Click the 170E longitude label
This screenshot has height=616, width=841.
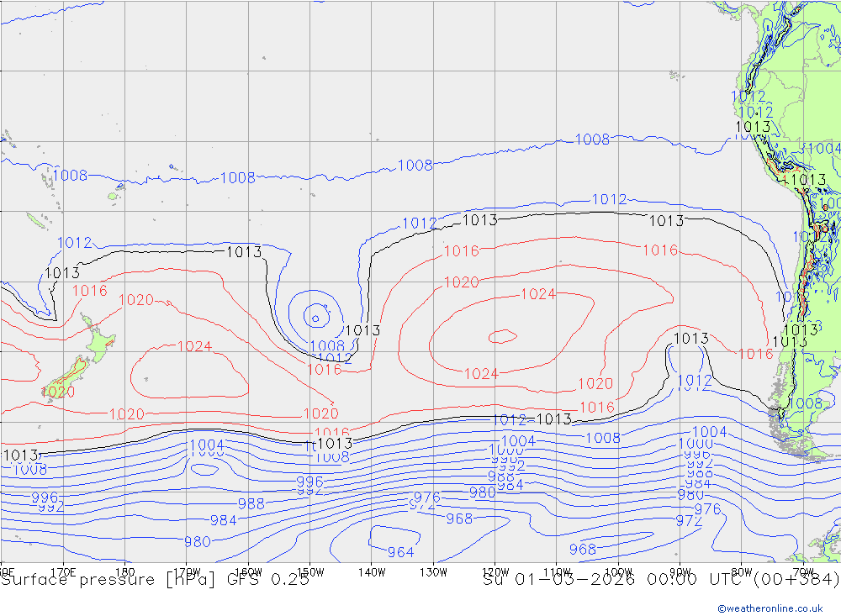(63, 572)
